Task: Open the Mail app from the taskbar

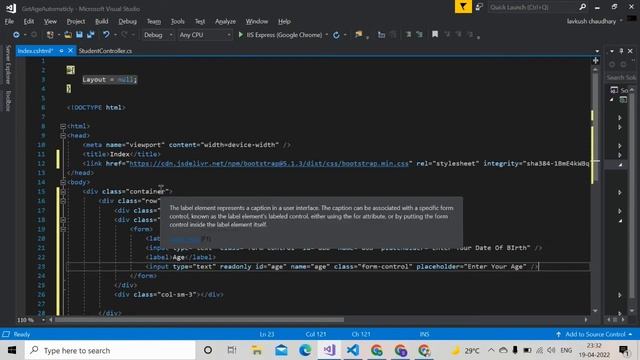Action: click(281, 350)
